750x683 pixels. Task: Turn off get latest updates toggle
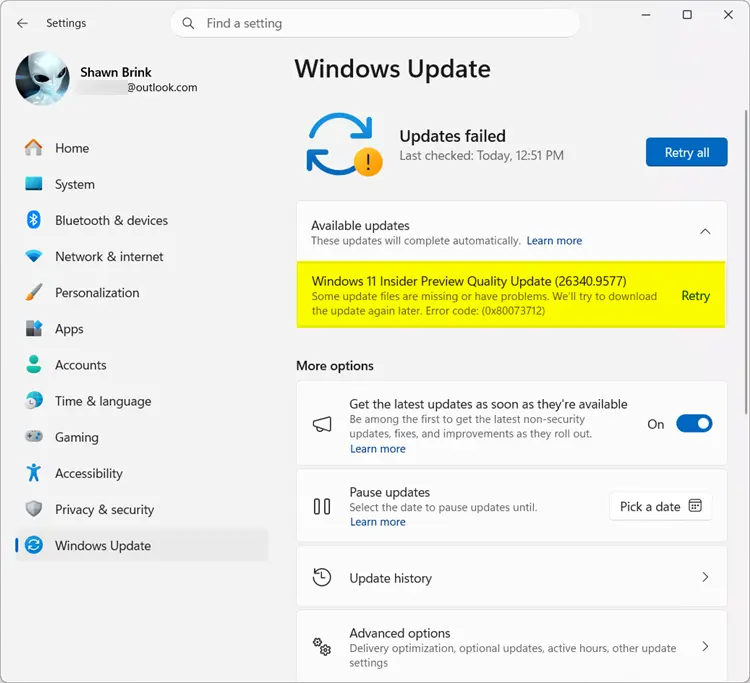[694, 424]
